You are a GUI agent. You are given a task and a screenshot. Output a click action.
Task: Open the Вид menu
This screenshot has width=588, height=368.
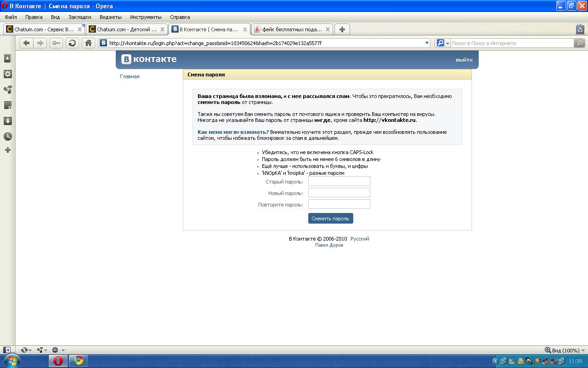55,17
